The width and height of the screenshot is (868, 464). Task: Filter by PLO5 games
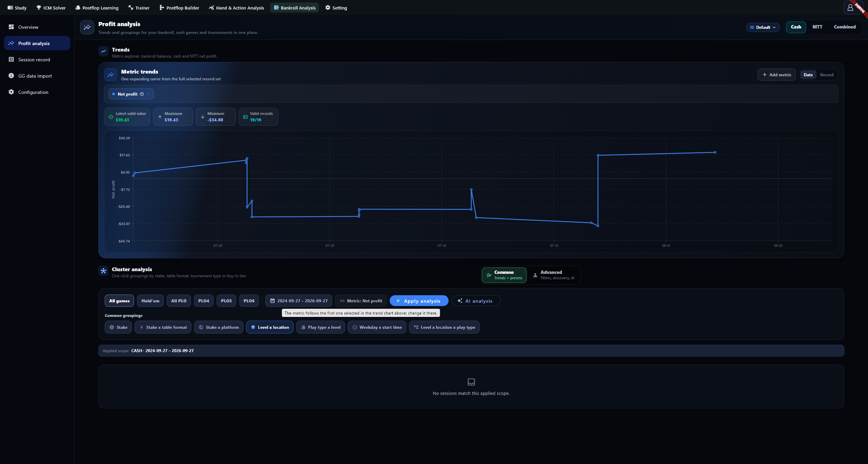(226, 301)
